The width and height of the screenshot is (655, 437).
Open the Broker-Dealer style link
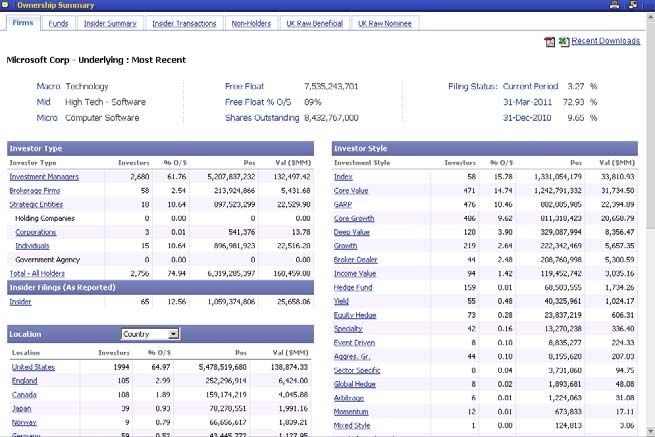click(355, 260)
